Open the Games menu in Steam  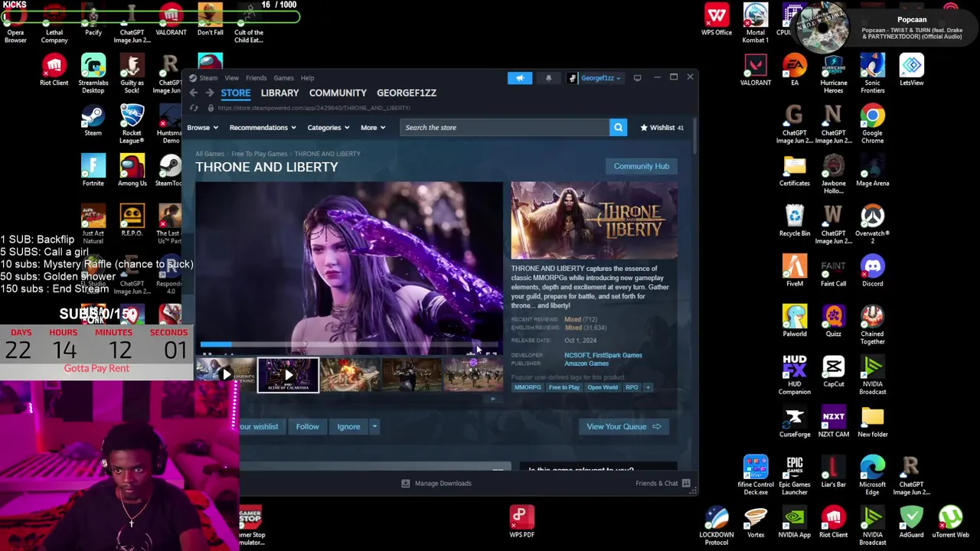pyautogui.click(x=283, y=77)
